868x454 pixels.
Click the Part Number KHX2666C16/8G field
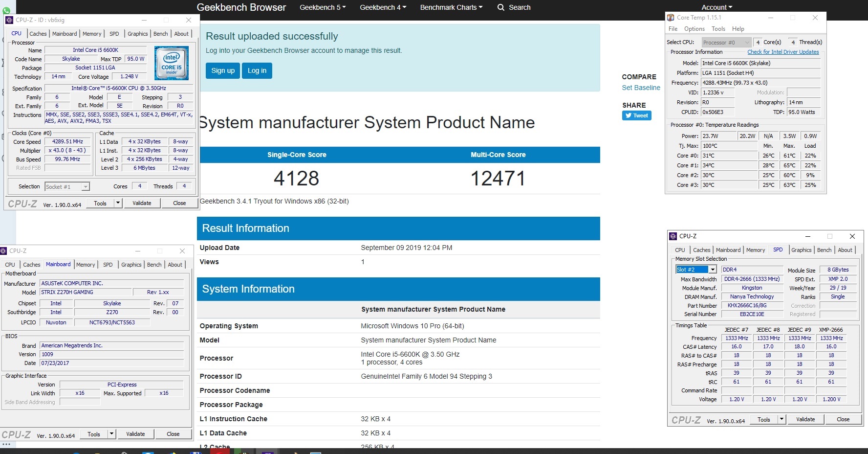tap(752, 305)
